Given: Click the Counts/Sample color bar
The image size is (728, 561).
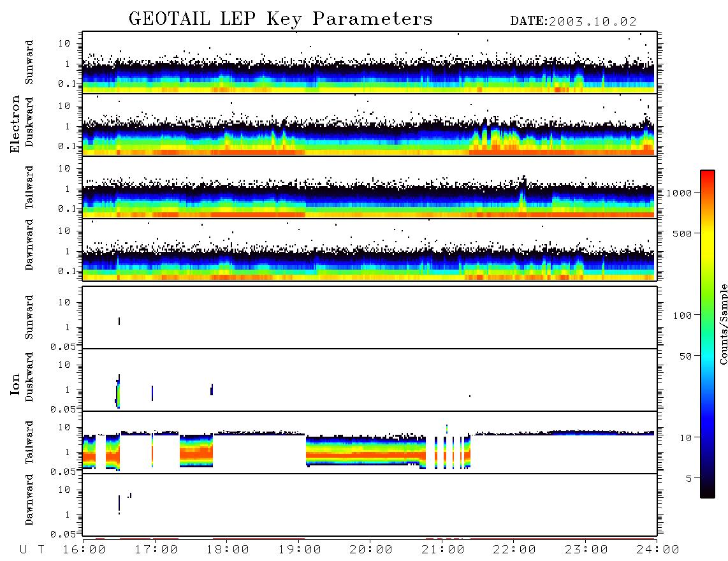Looking at the screenshot, I should click(x=708, y=334).
